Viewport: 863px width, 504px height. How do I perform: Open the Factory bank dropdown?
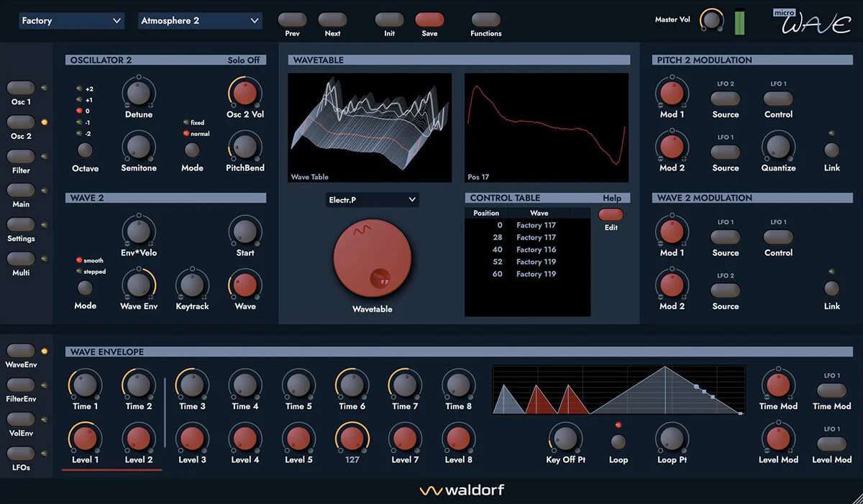coord(71,21)
